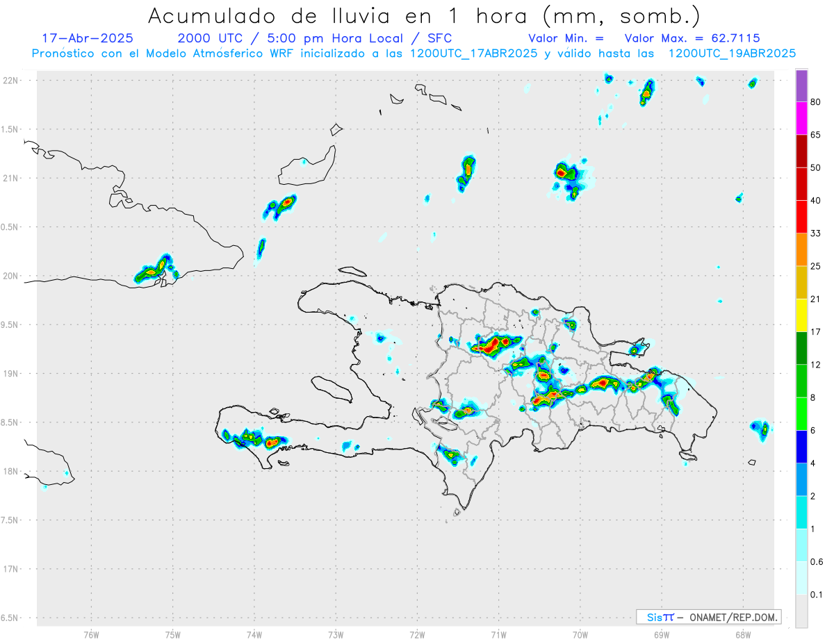Click the color bar label "33"
This screenshot has width=834, height=644.
[x=816, y=233]
